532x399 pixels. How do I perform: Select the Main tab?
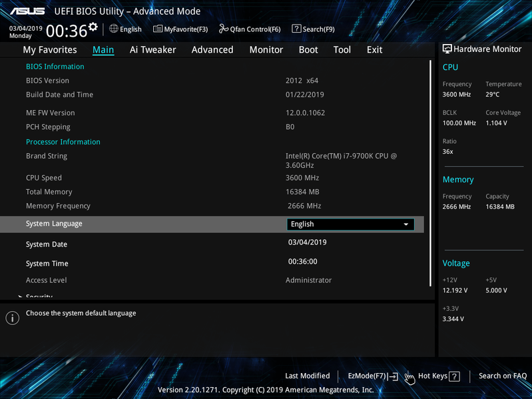pos(103,50)
